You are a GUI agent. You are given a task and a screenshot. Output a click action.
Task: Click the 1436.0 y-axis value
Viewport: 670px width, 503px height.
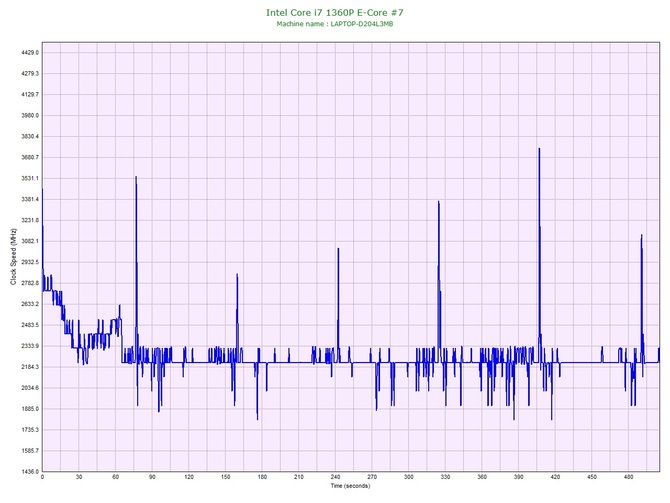30,471
